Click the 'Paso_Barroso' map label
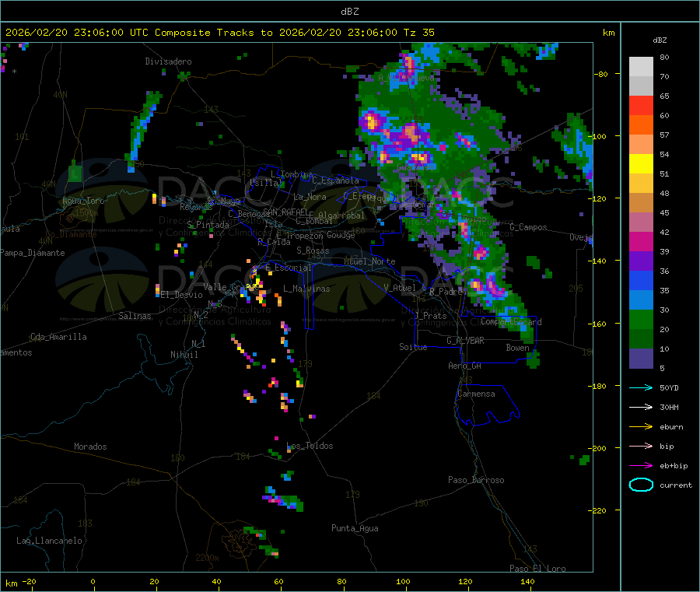This screenshot has width=700, height=592. point(476,480)
